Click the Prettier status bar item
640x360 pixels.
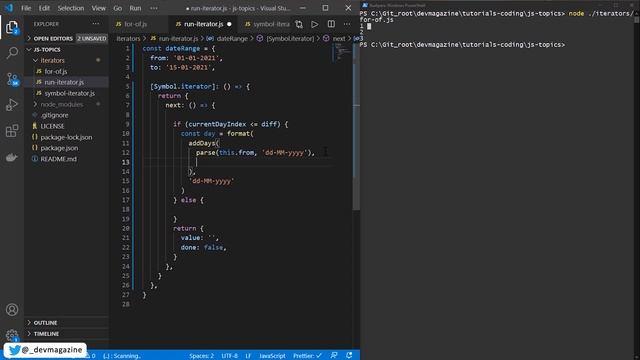[307, 356]
